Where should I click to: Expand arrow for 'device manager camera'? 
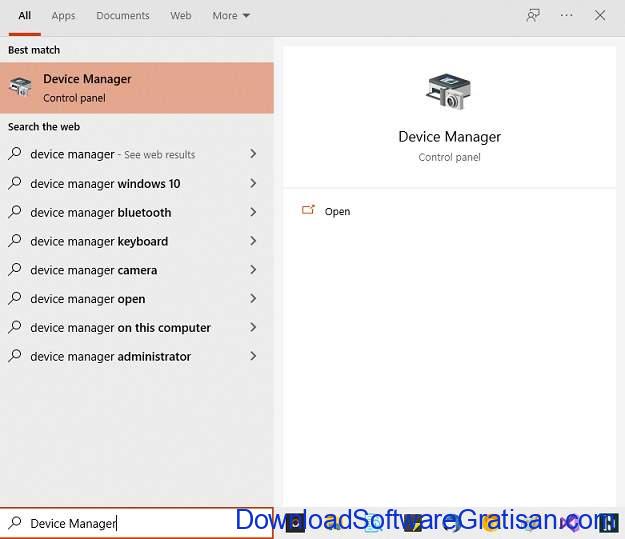253,270
